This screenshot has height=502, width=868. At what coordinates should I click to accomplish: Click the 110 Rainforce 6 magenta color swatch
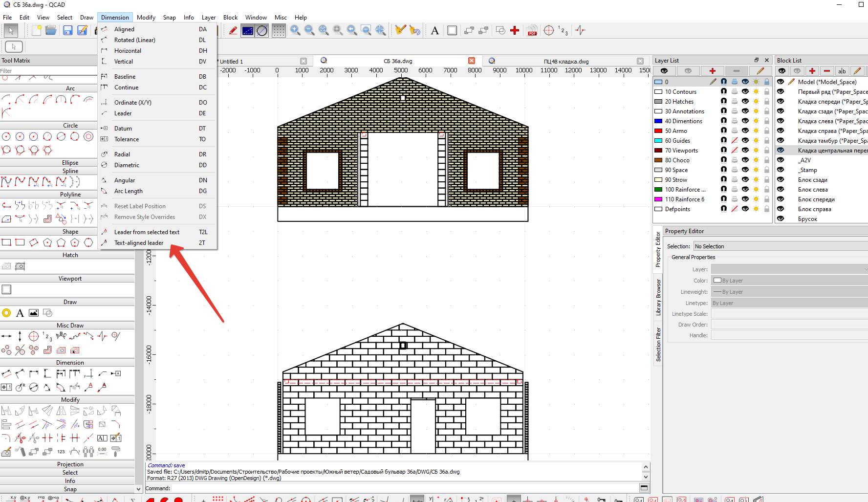[x=658, y=199]
